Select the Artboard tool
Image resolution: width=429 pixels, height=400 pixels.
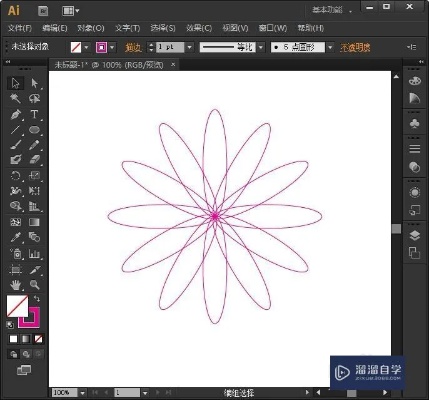click(15, 269)
